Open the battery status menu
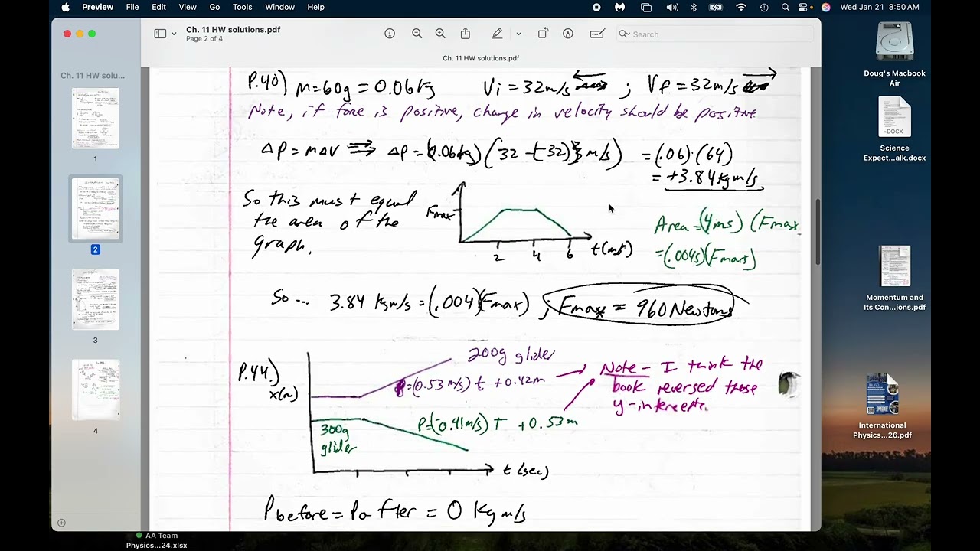 716,7
